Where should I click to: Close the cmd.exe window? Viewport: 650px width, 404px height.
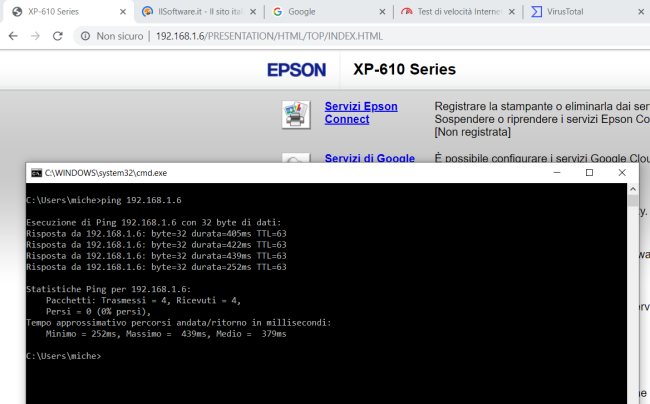point(622,172)
